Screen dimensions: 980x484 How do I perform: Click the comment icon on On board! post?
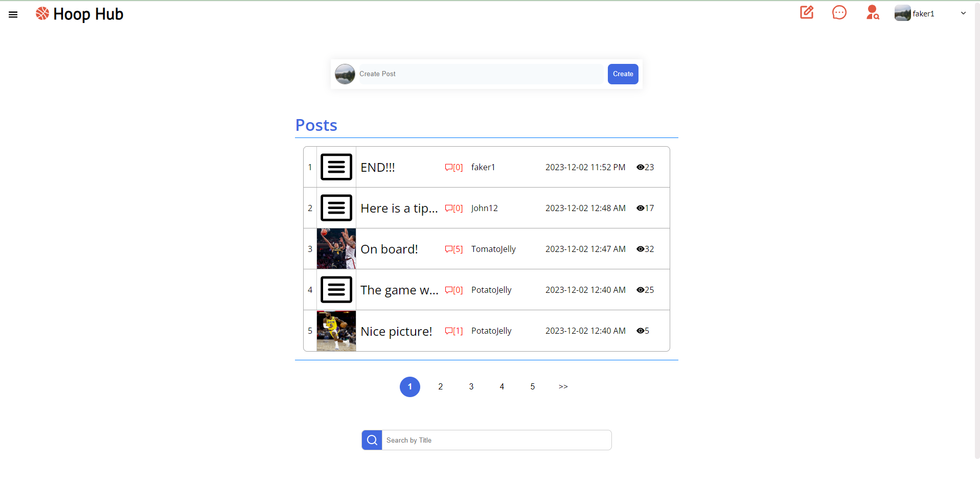tap(449, 249)
